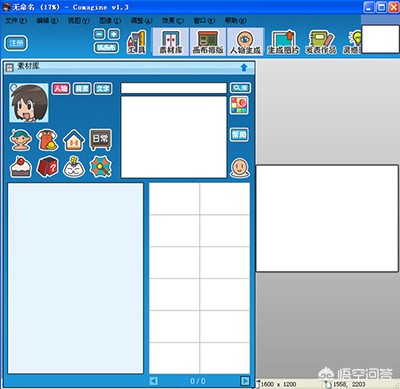Open the 发表作品 publish work icon
Screen dimensions: 400x389
tap(321, 42)
